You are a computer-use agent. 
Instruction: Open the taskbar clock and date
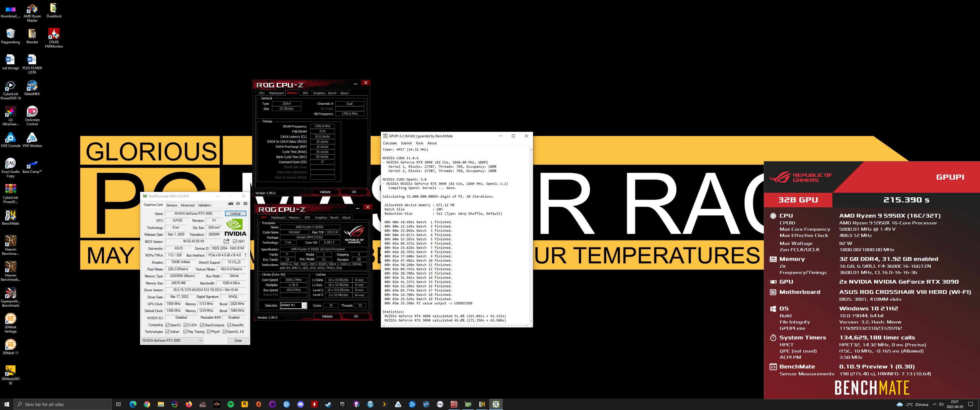955,404
